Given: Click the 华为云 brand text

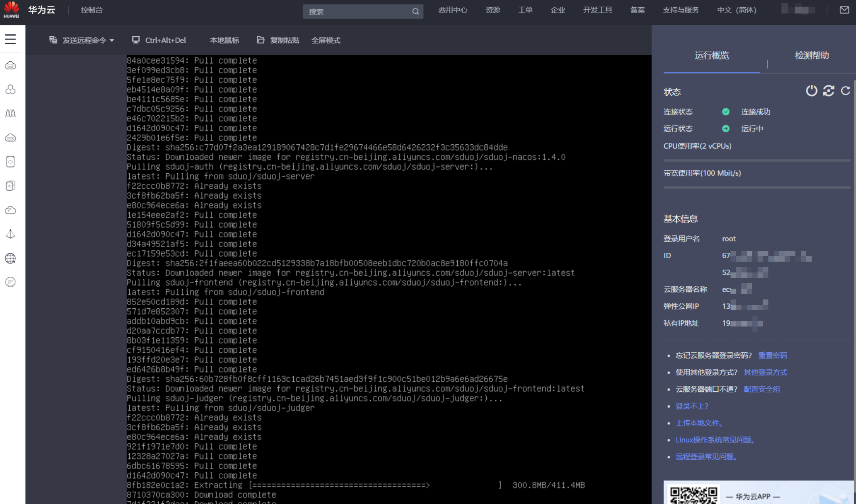Looking at the screenshot, I should 42,10.
